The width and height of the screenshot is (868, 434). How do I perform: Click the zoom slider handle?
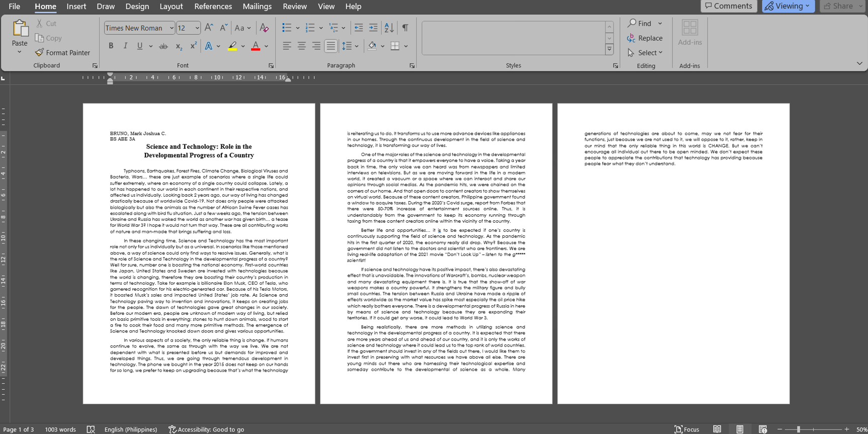tap(799, 429)
